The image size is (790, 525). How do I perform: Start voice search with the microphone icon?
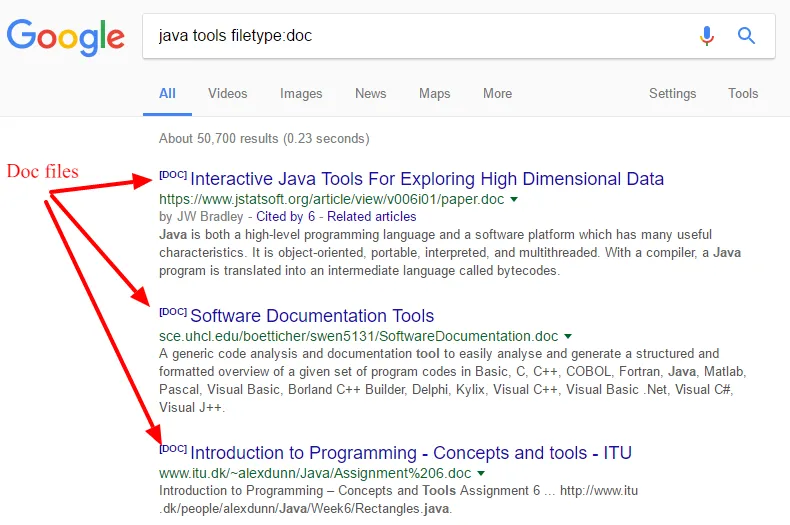(707, 36)
